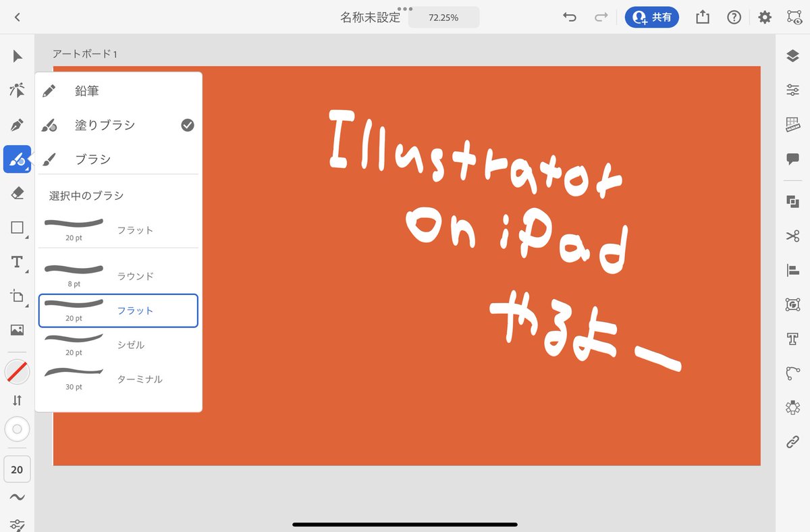Open the Linked files panel
Viewport: 810px width, 532px height.
(792, 442)
